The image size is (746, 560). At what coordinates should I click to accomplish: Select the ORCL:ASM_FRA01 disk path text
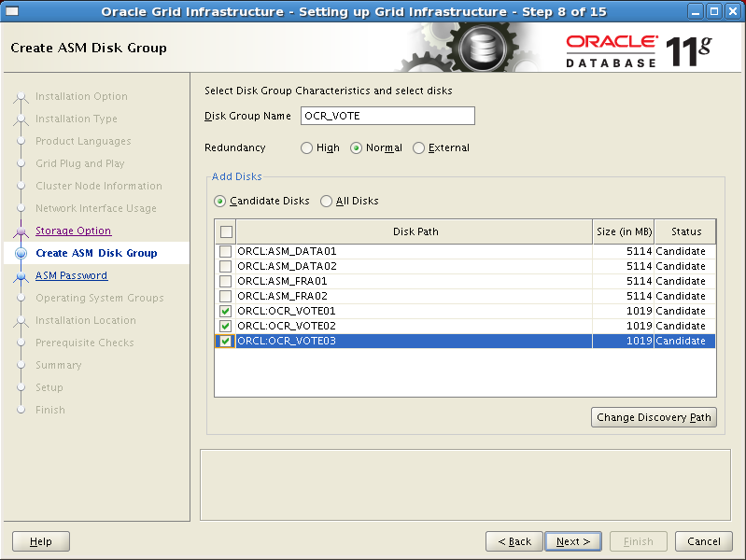click(282, 281)
